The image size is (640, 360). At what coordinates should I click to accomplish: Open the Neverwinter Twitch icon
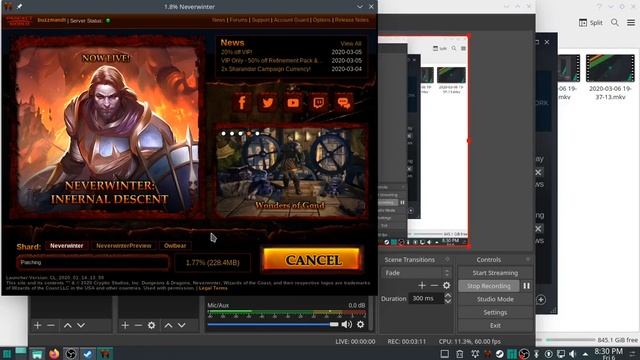click(318, 102)
